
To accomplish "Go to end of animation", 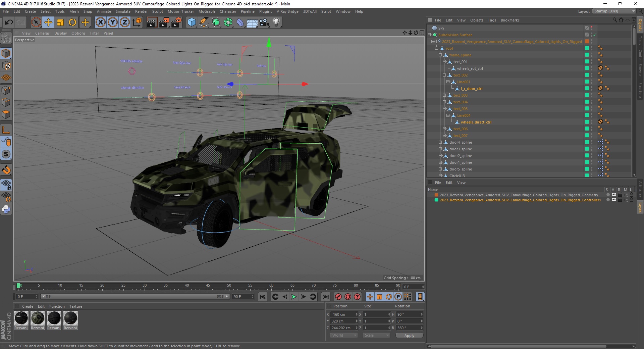I will (325, 297).
